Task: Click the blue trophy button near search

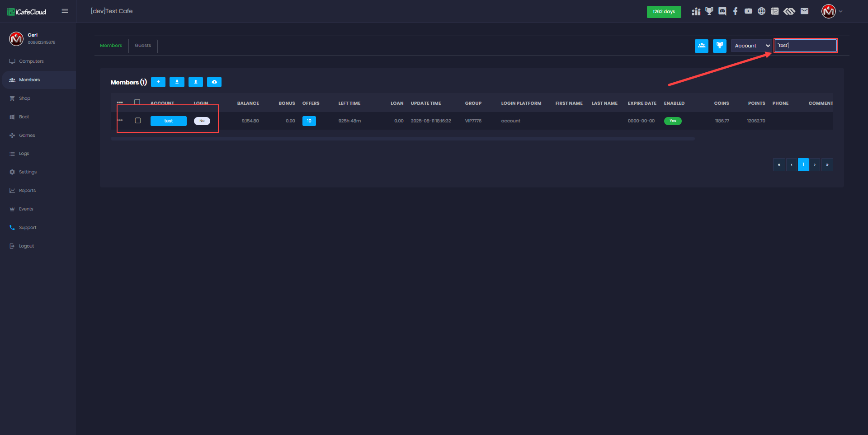Action: (x=720, y=46)
